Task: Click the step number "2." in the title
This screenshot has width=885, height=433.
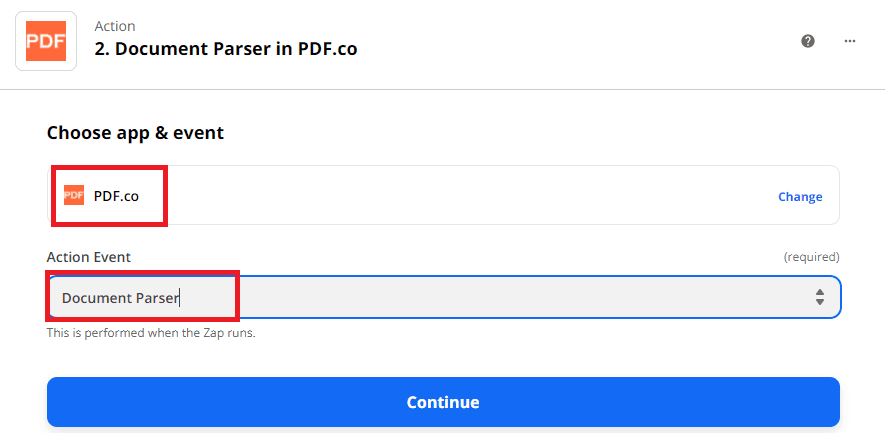Action: (x=102, y=48)
